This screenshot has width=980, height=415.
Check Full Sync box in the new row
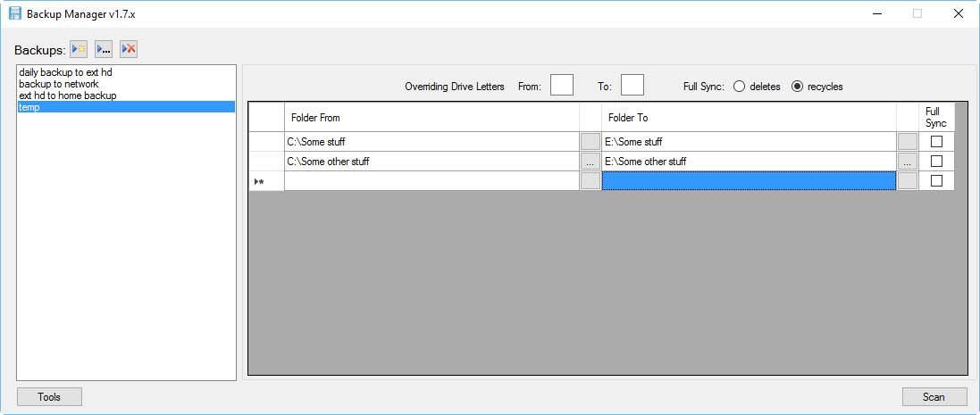pos(936,181)
